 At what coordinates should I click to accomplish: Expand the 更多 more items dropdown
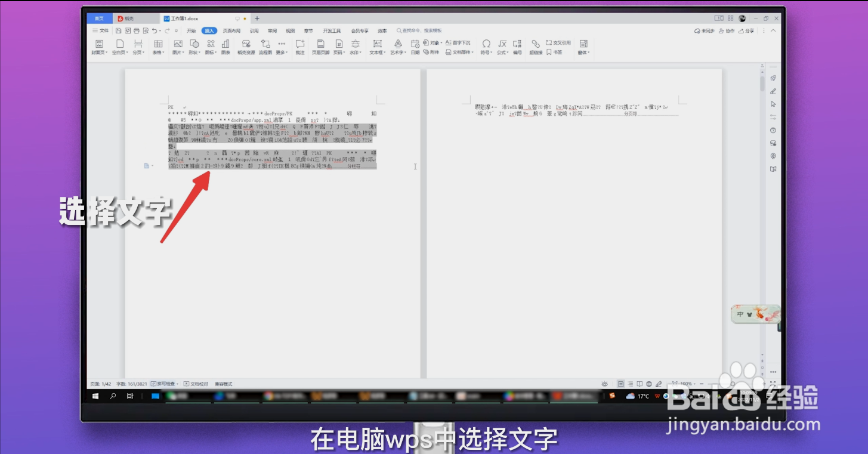(282, 47)
